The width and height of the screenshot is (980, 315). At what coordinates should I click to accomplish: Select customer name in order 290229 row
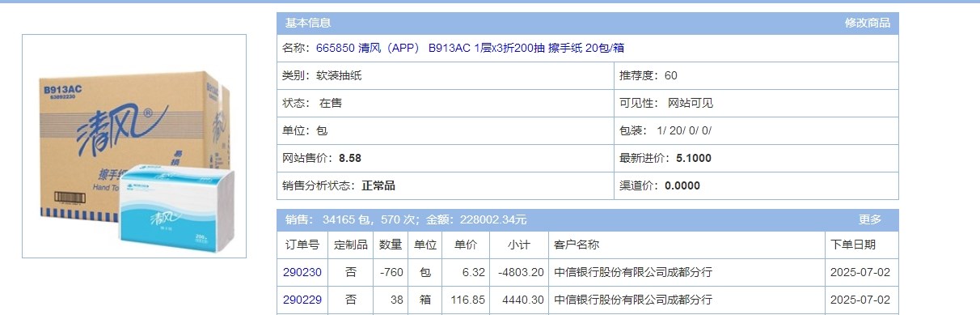pos(633,300)
